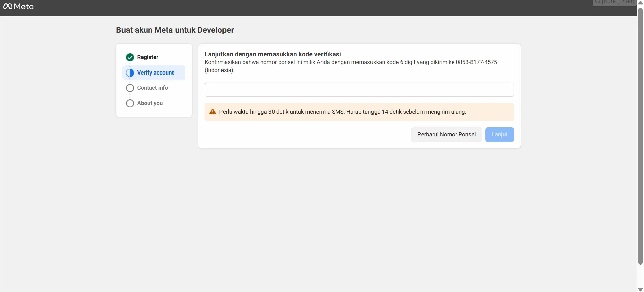Click the SMS wait warning message text
This screenshot has height=292, width=644.
tap(343, 112)
